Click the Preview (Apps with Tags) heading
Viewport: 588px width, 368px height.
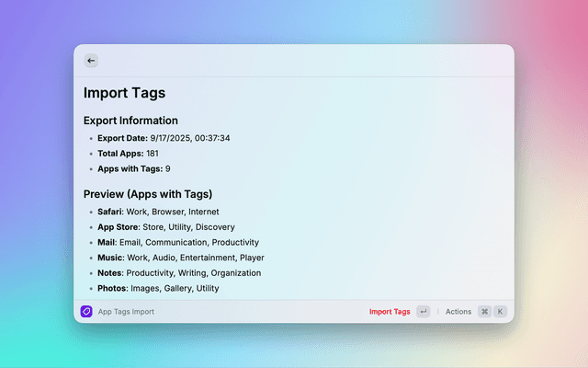click(x=148, y=194)
